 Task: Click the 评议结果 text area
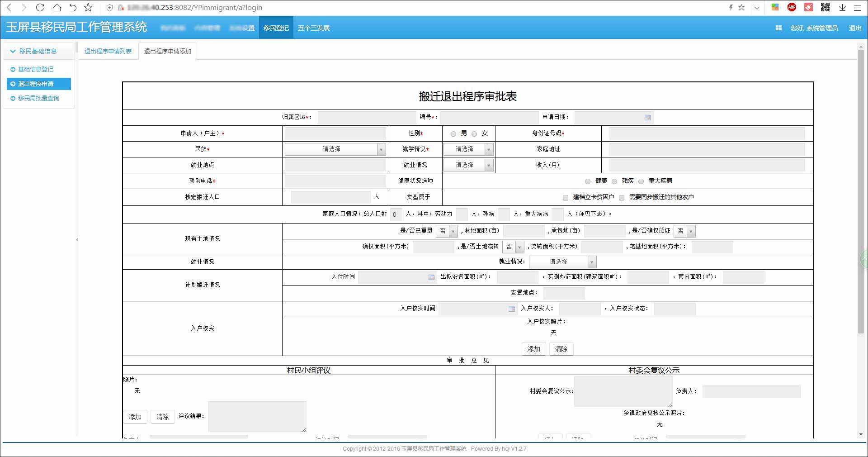click(x=257, y=416)
